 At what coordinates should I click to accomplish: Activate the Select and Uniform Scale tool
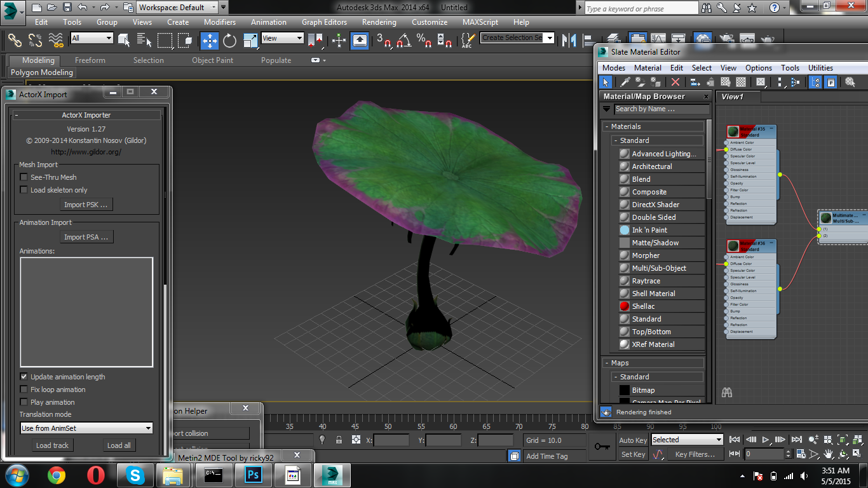click(x=250, y=41)
